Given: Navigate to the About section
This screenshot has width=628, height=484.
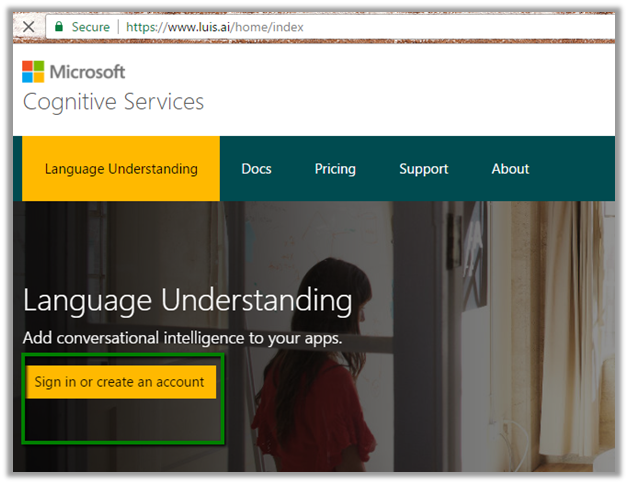Looking at the screenshot, I should pyautogui.click(x=510, y=169).
